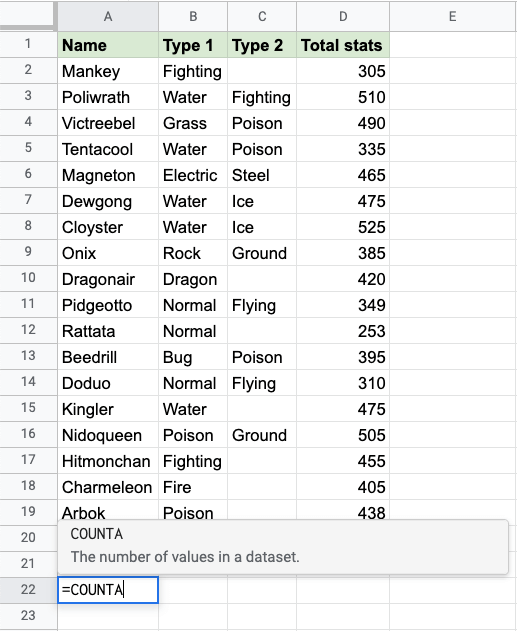Click the Total stats header cell
517x631 pixels.
coord(343,45)
